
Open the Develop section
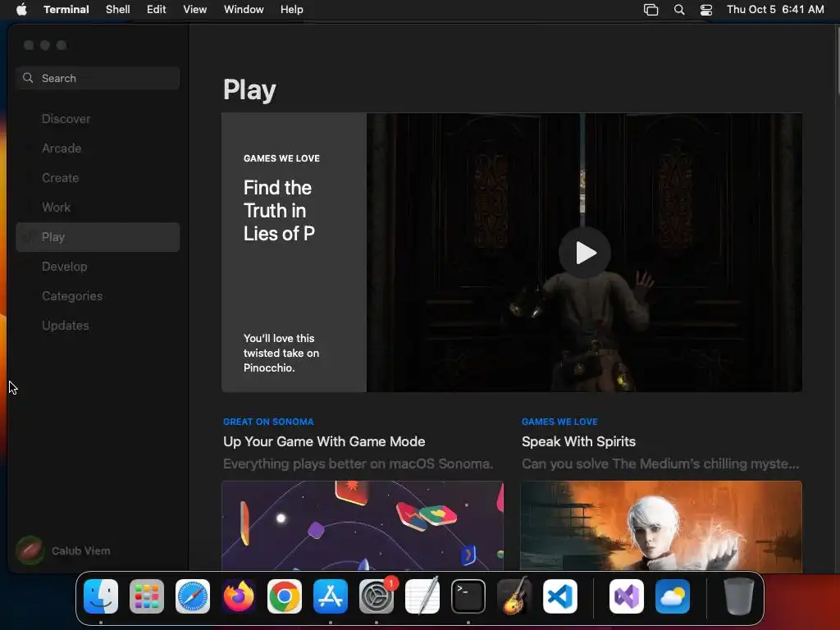(98, 267)
